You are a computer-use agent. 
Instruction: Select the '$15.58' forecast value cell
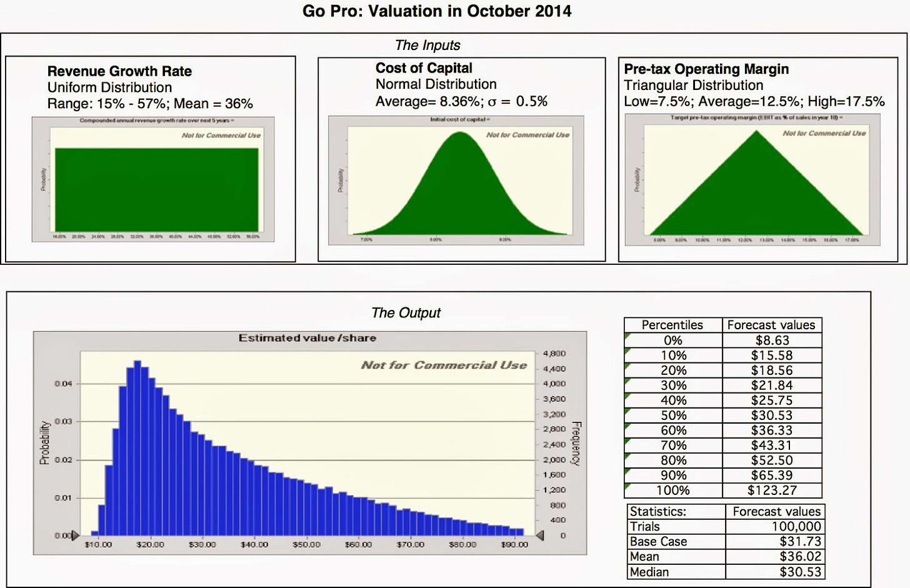(x=772, y=355)
